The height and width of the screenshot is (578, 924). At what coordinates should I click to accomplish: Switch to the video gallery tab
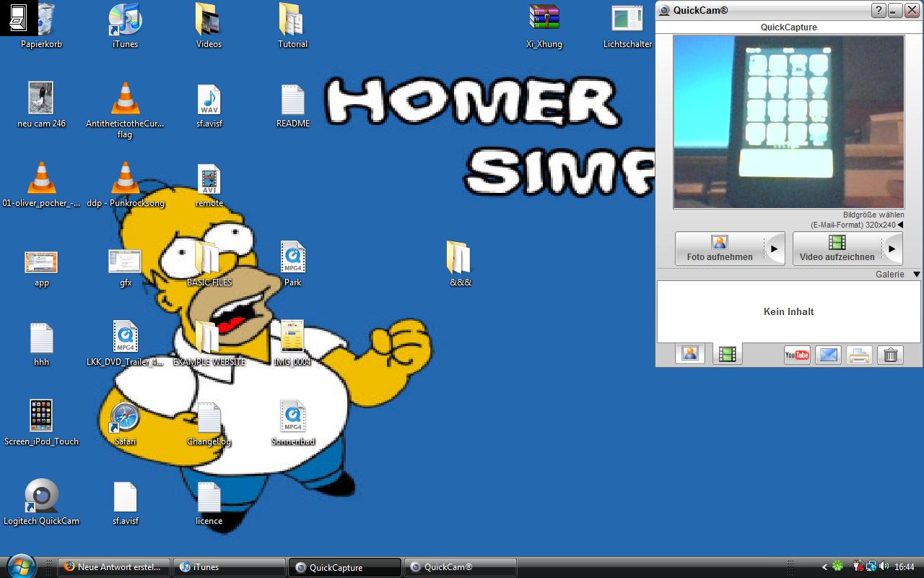coord(728,354)
